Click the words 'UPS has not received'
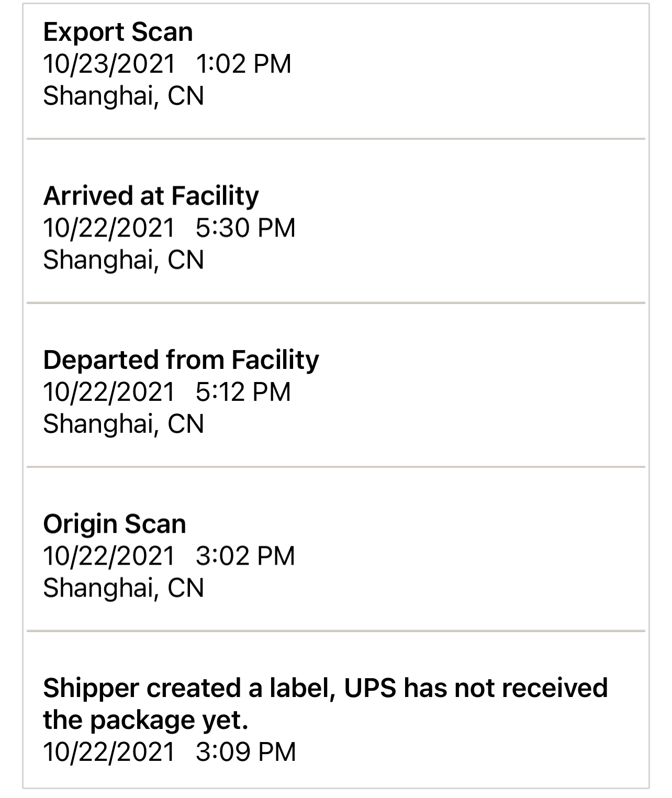 [x=476, y=688]
